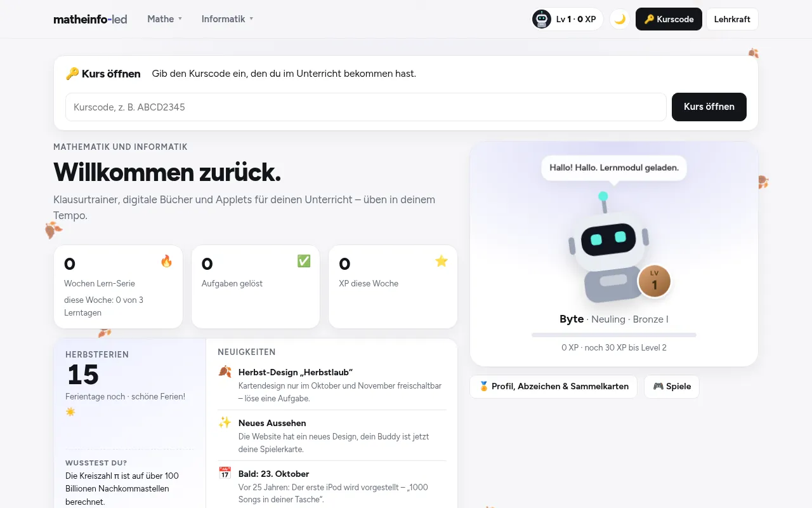The image size is (812, 508).
Task: Toggle dark mode with the moon icon
Action: click(x=620, y=19)
